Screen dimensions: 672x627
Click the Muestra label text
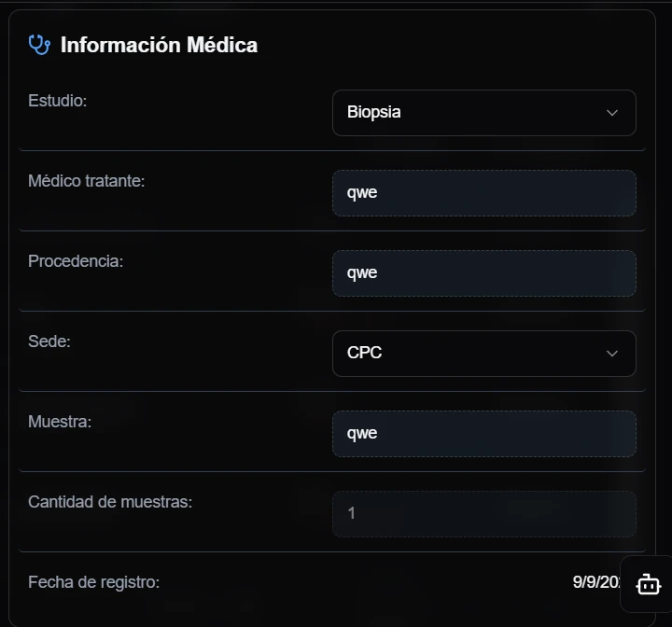point(60,421)
